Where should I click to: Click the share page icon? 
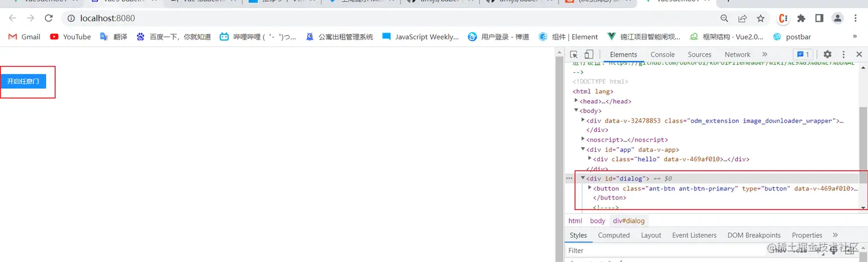click(742, 18)
